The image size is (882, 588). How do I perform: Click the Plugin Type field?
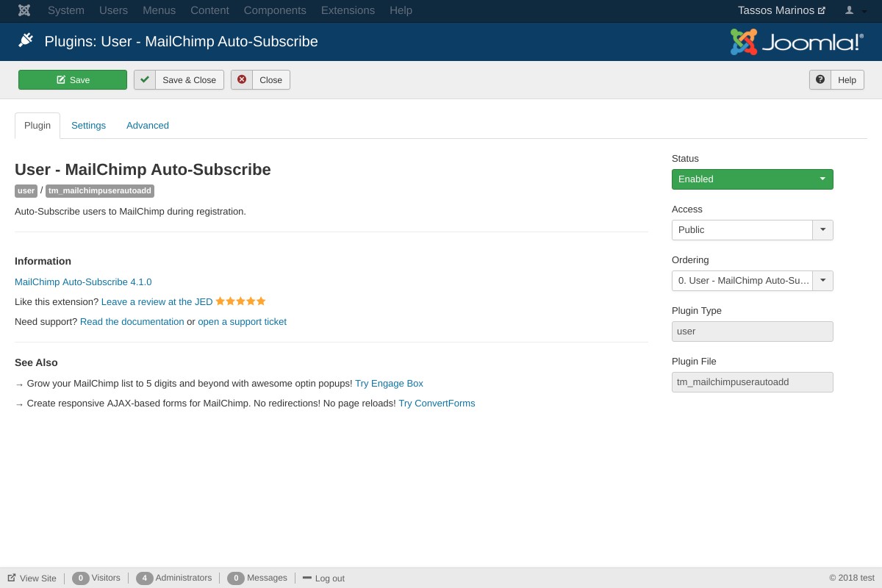click(753, 331)
